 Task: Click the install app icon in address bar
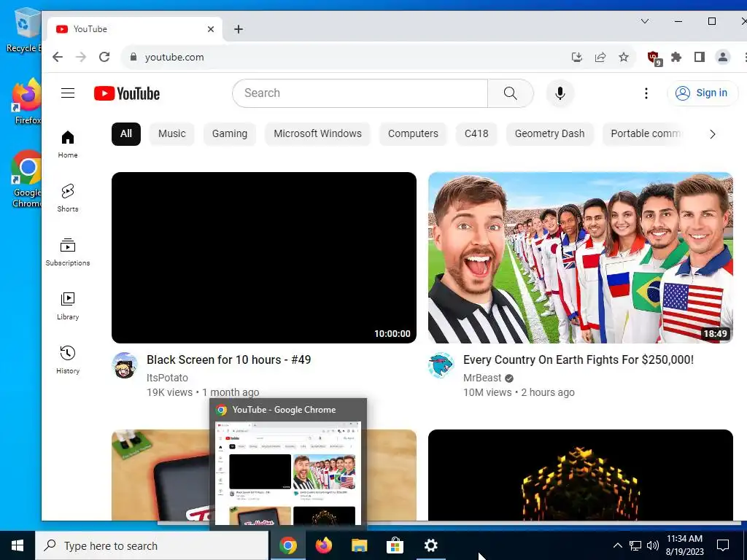point(577,57)
